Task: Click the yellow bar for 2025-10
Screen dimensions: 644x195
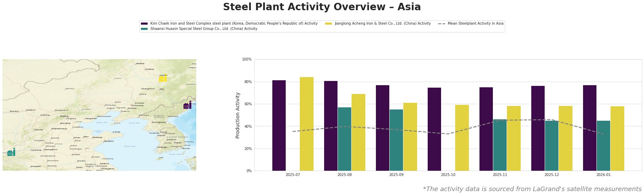Action: coord(462,138)
